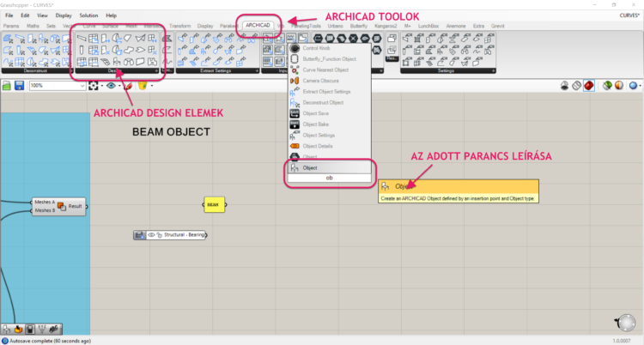Click the search field containing "ob"
Image resolution: width=644 pixels, height=345 pixels.
point(331,178)
